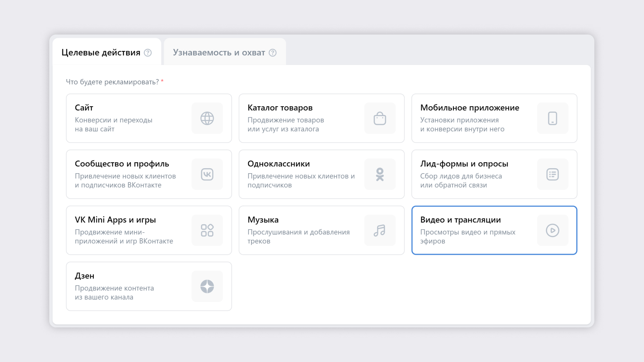Open help tooltip next to Узнаваемость и охват
The height and width of the screenshot is (362, 644).
(273, 53)
